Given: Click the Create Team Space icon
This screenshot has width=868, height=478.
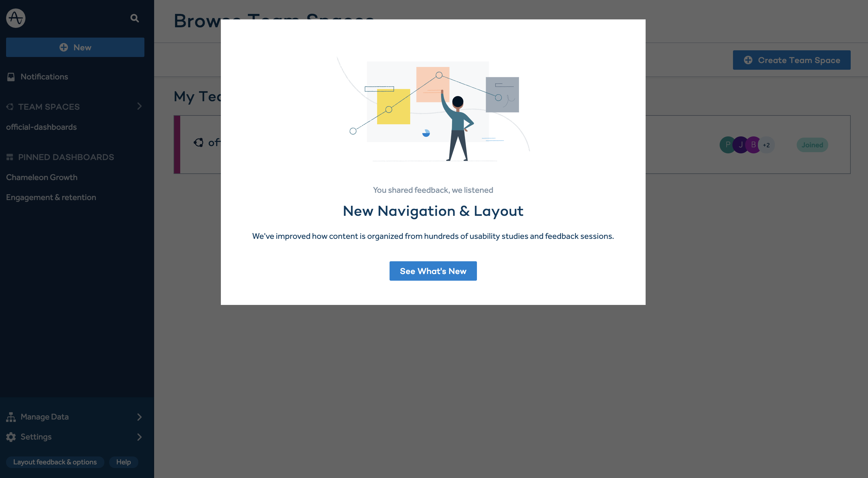Looking at the screenshot, I should click(x=748, y=59).
